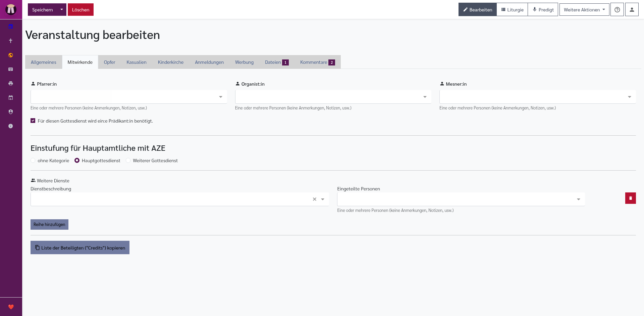Image resolution: width=644 pixels, height=316 pixels.
Task: Switch to the Werbung tab
Action: tap(244, 62)
